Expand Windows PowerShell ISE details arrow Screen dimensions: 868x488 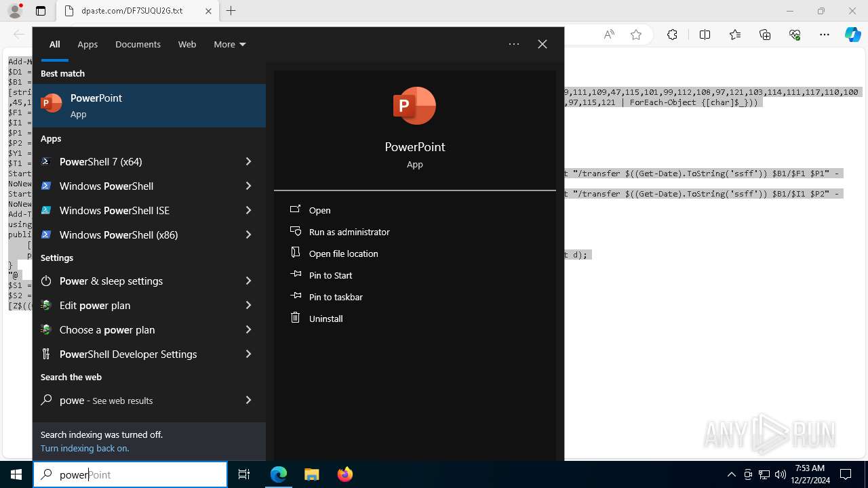coord(248,210)
